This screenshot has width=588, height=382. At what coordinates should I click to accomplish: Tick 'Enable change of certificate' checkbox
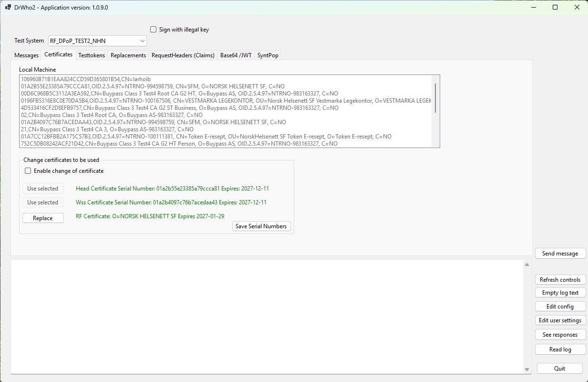tap(28, 171)
